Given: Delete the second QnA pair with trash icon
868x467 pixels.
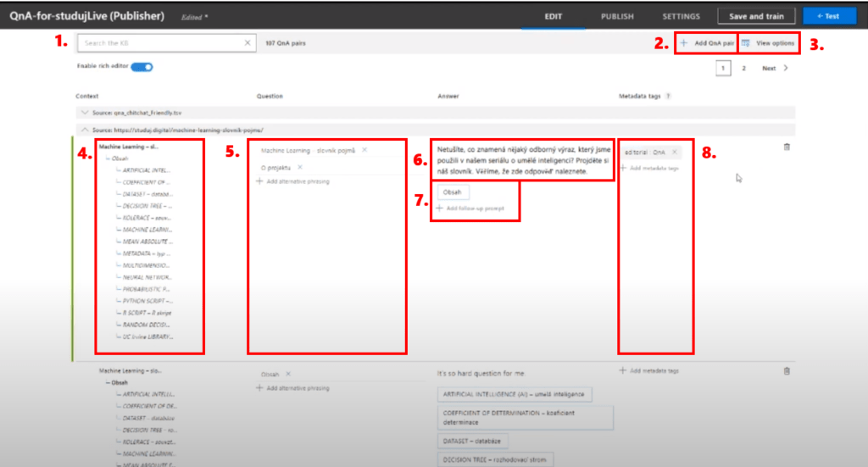Looking at the screenshot, I should [787, 370].
